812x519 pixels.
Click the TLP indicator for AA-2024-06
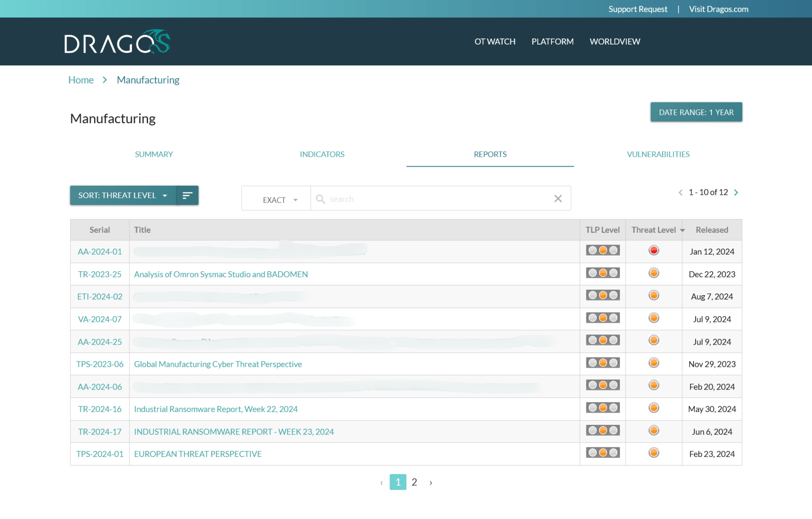click(603, 385)
